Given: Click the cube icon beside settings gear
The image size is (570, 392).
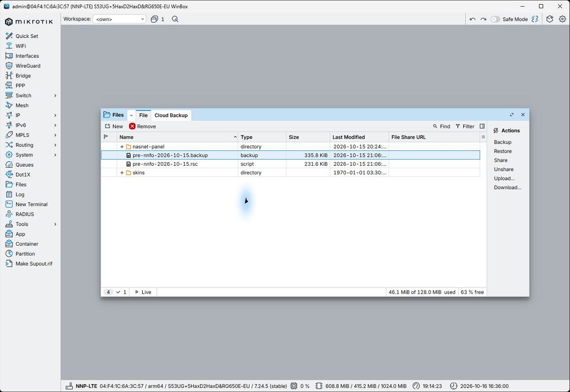Looking at the screenshot, I should 550,19.
